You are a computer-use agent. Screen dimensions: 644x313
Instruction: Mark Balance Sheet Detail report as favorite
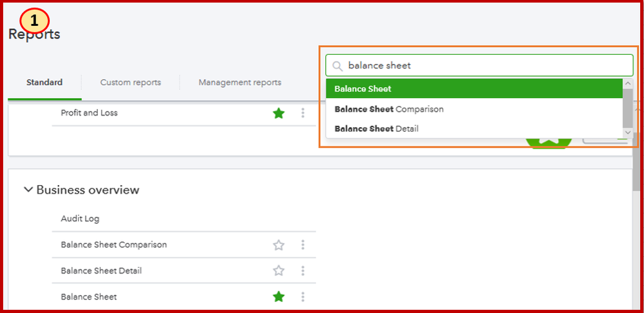click(279, 271)
